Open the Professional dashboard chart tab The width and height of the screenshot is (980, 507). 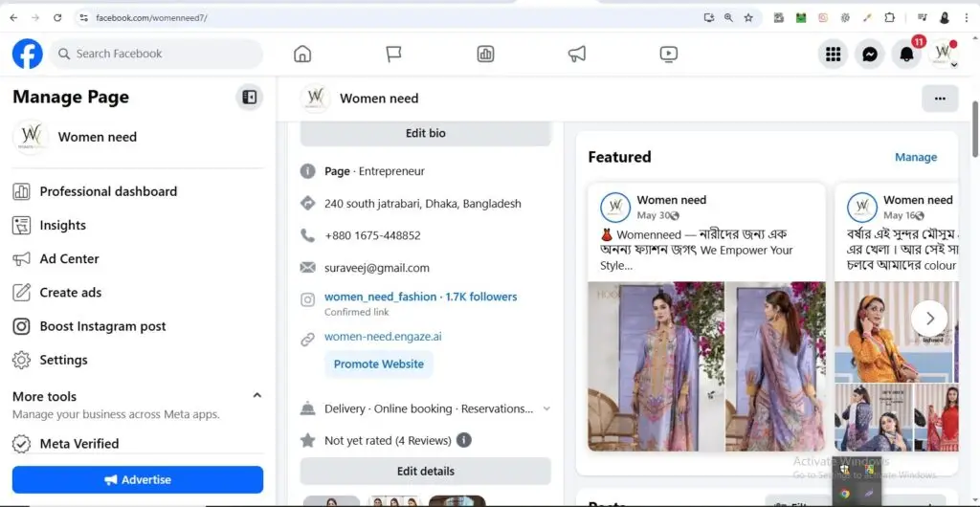click(485, 55)
